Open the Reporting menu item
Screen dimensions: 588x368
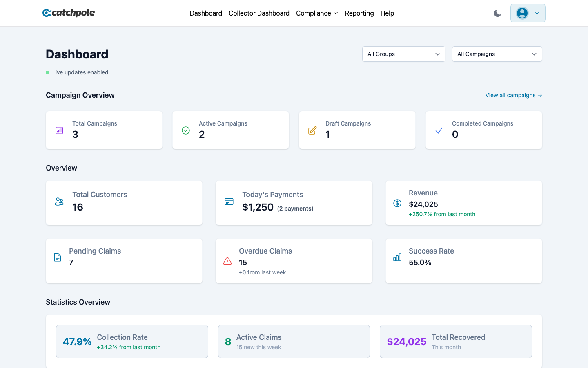pos(359,13)
